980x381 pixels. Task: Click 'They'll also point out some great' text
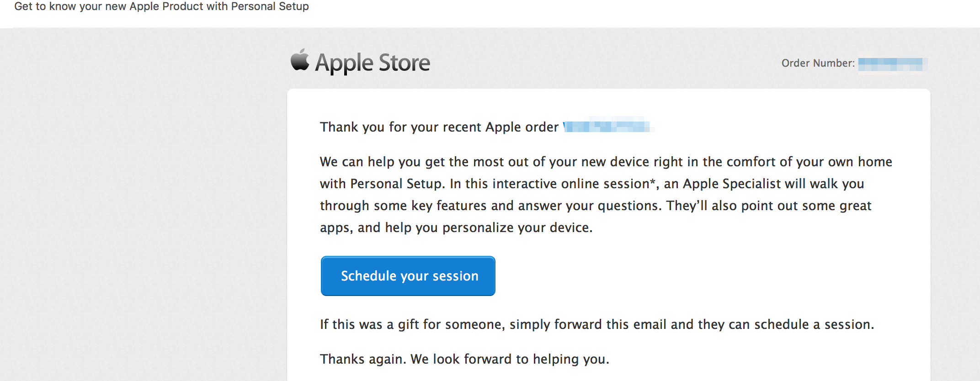769,206
